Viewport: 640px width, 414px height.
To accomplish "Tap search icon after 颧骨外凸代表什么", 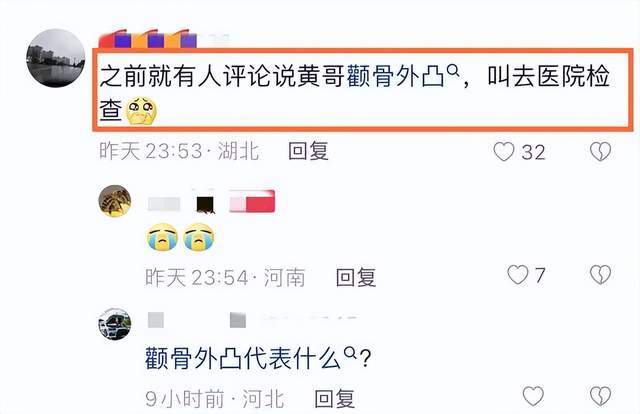I will point(351,353).
